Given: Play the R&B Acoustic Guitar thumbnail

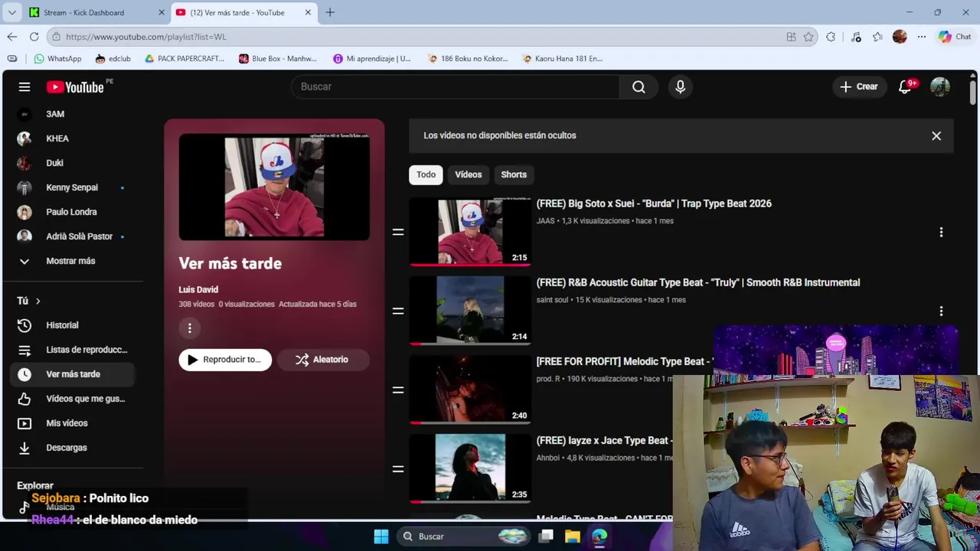Looking at the screenshot, I should tap(470, 311).
